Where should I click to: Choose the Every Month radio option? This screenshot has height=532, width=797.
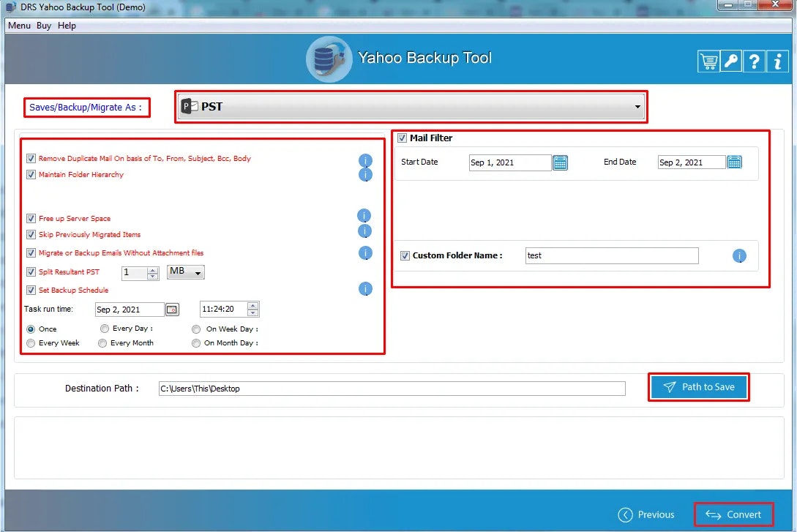pyautogui.click(x=102, y=343)
